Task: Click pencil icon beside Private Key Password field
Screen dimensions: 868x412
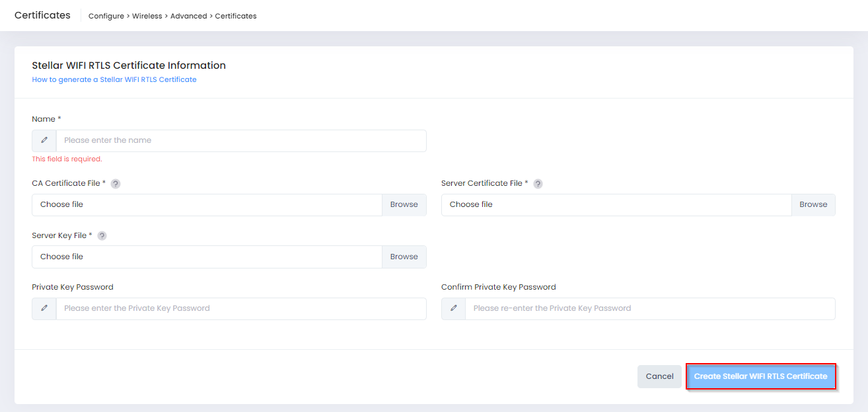Action: tap(44, 308)
